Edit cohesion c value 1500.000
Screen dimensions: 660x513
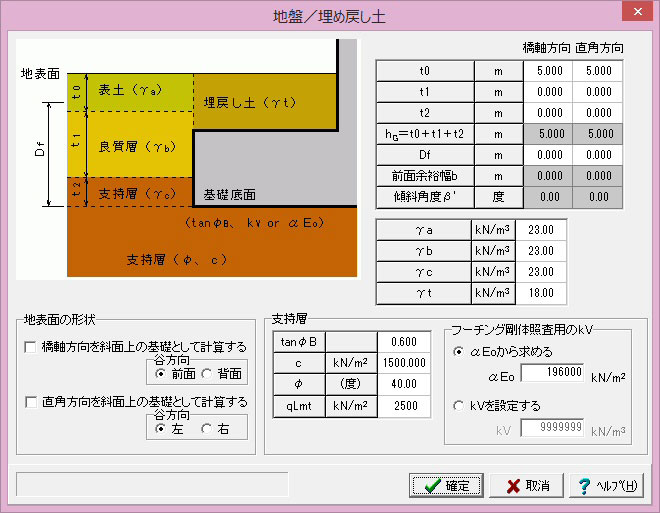click(404, 363)
